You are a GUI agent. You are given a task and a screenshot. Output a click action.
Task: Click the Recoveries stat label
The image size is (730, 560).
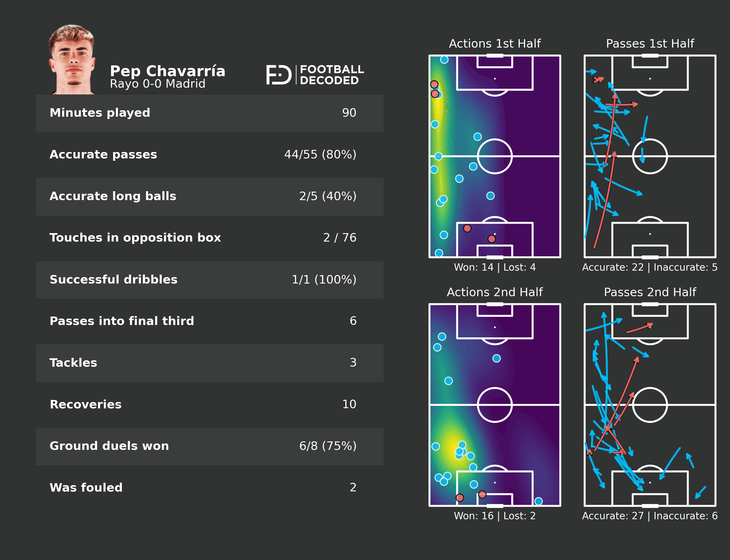tap(85, 404)
